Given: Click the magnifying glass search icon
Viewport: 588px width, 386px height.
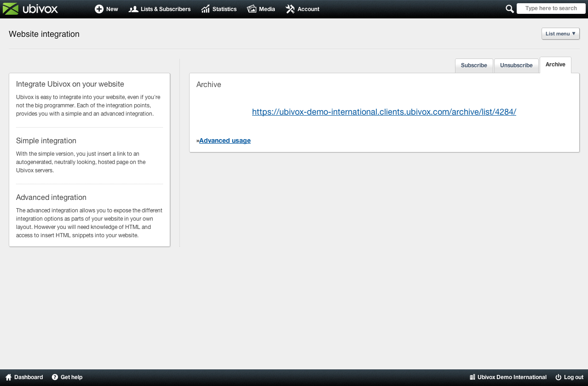Looking at the screenshot, I should [x=509, y=9].
